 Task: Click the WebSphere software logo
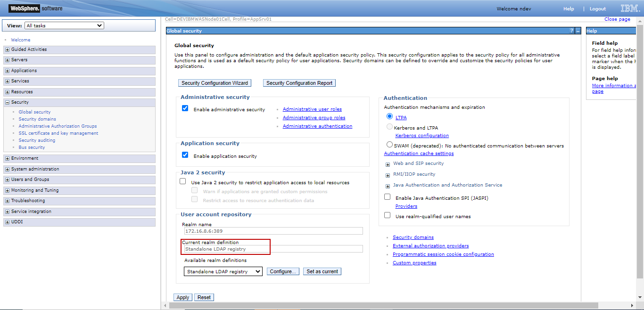click(x=35, y=8)
